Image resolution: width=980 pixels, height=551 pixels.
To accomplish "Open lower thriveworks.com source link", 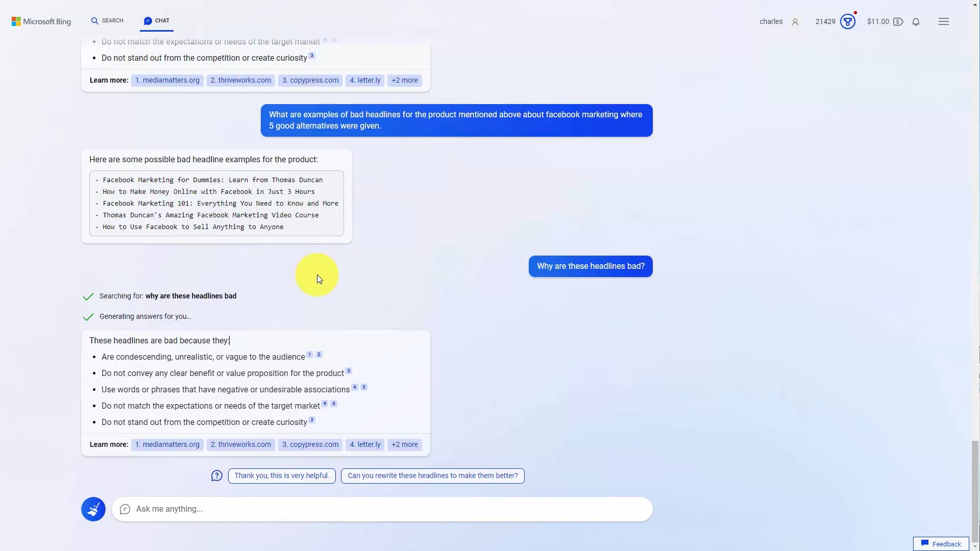I will [x=241, y=444].
